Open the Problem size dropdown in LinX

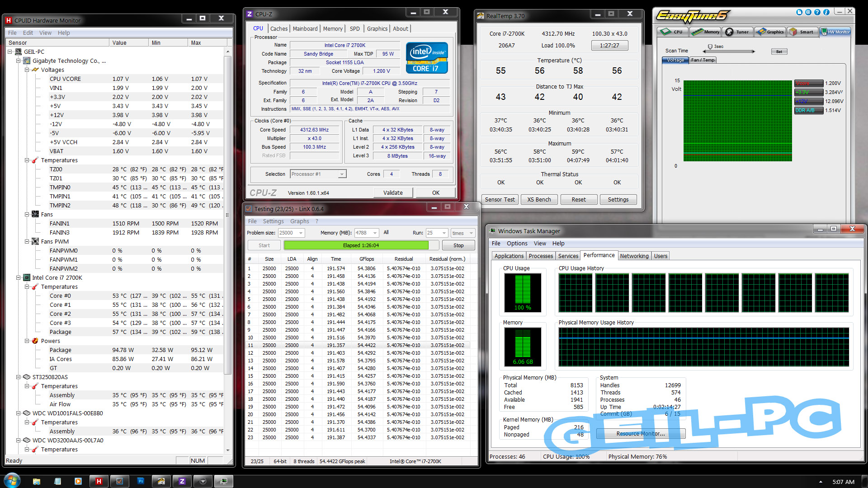click(x=301, y=233)
